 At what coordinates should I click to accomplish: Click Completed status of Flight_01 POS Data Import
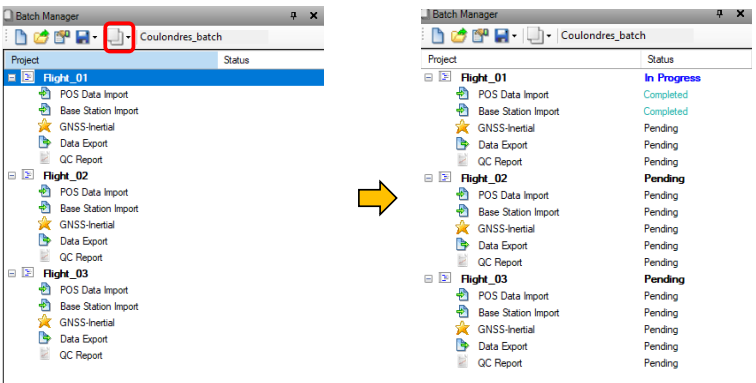point(665,95)
